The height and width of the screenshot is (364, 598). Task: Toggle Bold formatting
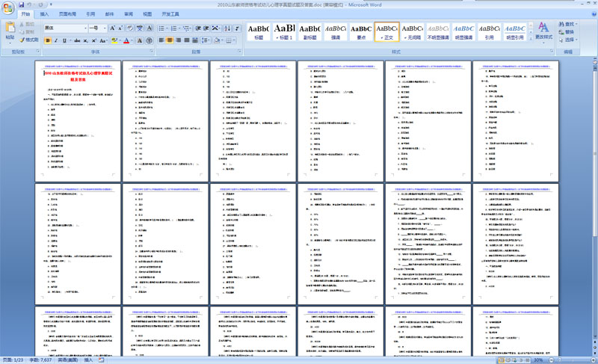coord(48,40)
